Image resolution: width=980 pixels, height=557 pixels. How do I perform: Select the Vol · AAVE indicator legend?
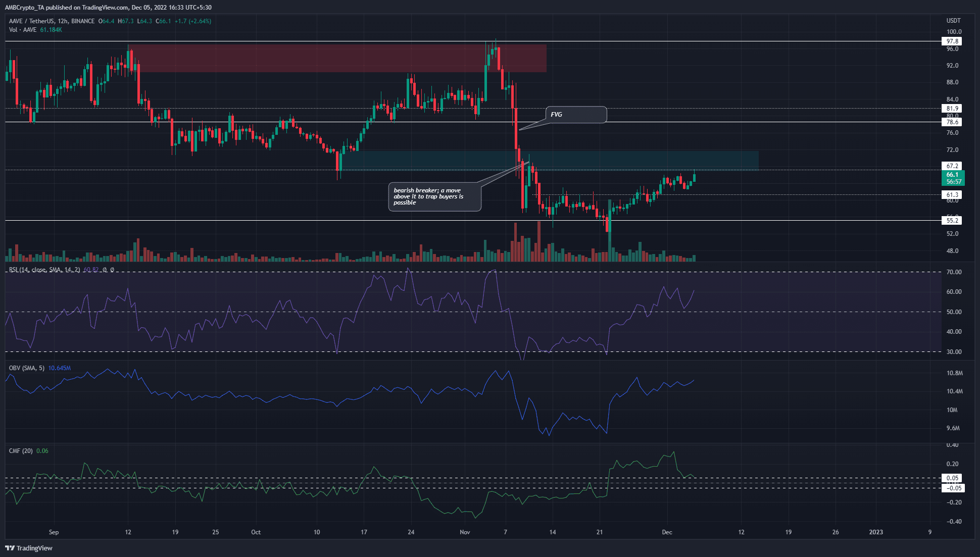23,30
